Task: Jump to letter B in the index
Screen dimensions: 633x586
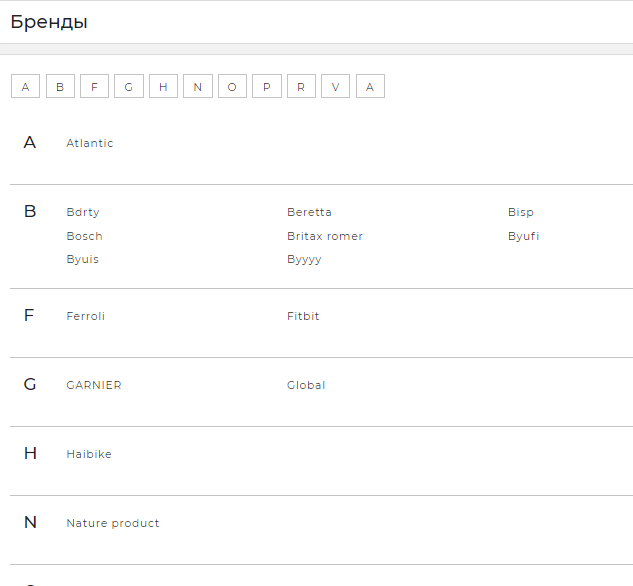Action: pyautogui.click(x=60, y=87)
